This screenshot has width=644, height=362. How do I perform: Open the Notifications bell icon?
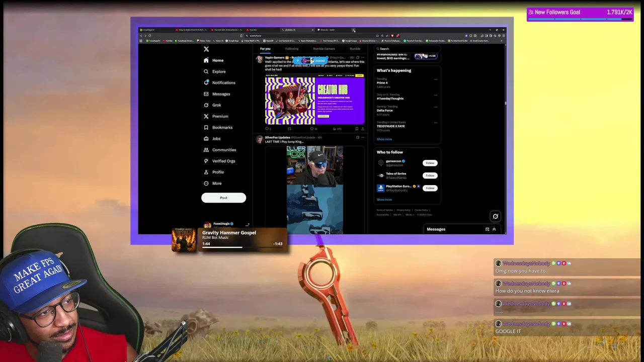point(206,82)
